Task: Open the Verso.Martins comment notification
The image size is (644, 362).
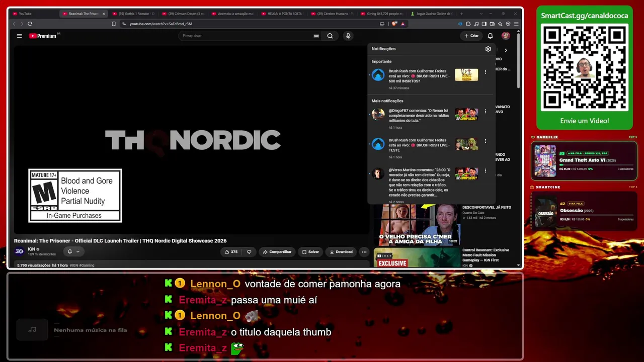Action: click(419, 183)
